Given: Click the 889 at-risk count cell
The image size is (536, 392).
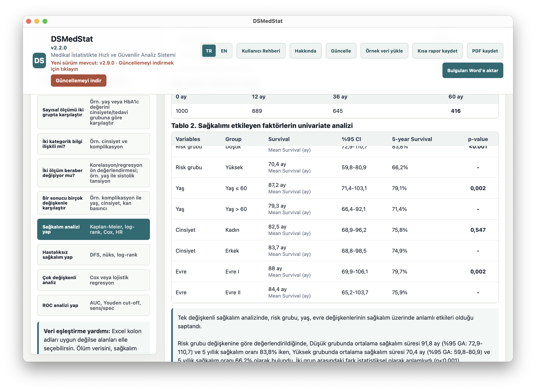Looking at the screenshot, I should 257,111.
